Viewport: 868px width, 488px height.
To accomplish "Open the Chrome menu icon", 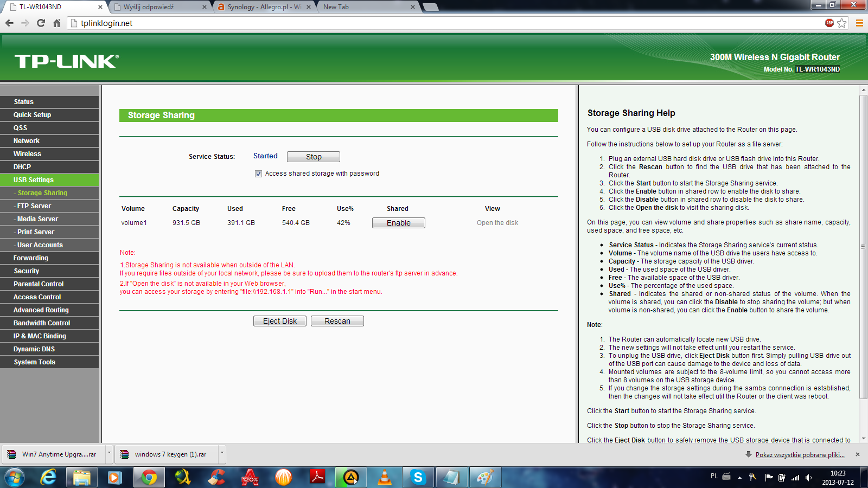I will click(x=859, y=23).
